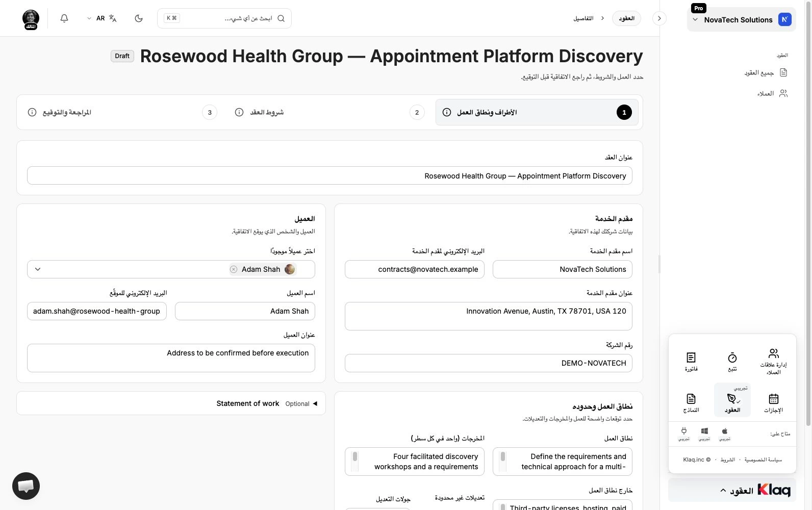Edit provider email contracts@novatech.example
The image size is (812, 510).
click(415, 269)
